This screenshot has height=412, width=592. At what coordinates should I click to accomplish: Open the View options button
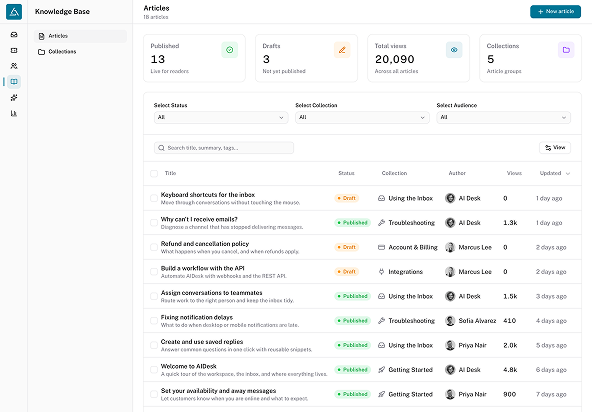pyautogui.click(x=555, y=148)
